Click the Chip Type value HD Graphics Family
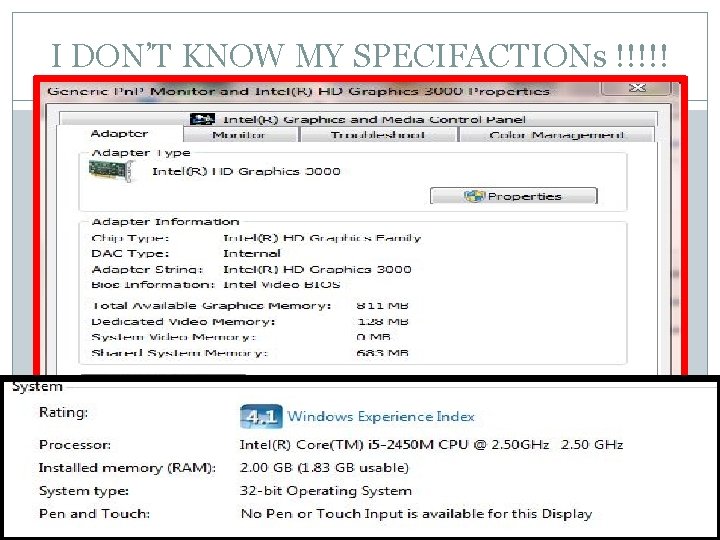The height and width of the screenshot is (540, 720). point(321,238)
